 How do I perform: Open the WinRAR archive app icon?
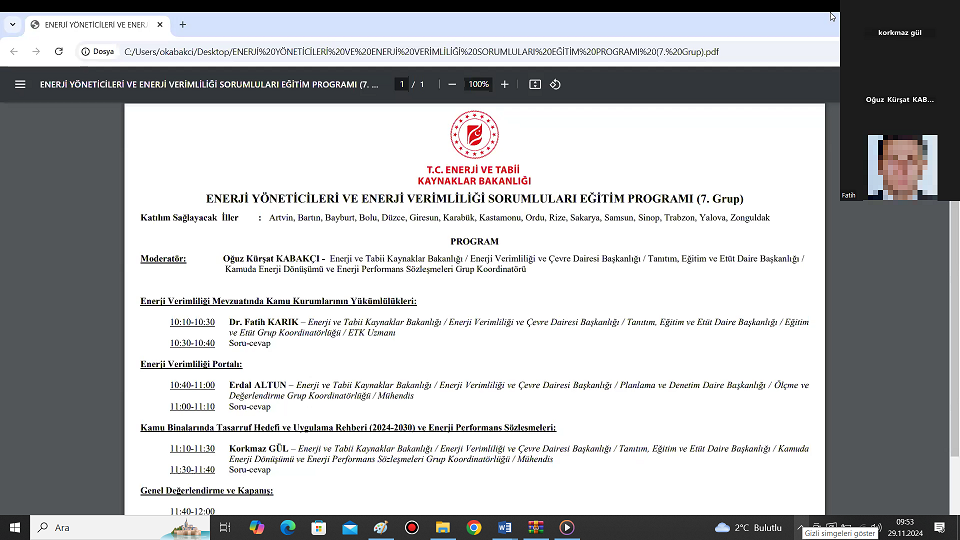(x=536, y=527)
